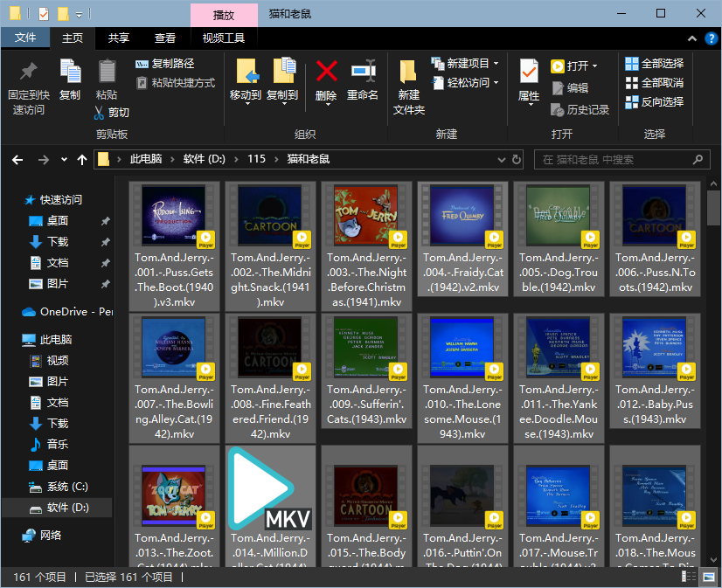Open the Quick Access Toolbar customize dropdown
Viewport: 722px width, 588px height.
click(80, 15)
